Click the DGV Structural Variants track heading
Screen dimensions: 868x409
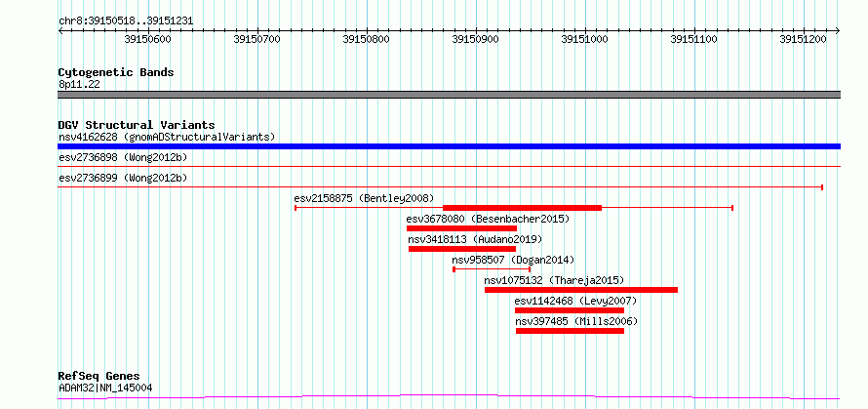pos(137,125)
